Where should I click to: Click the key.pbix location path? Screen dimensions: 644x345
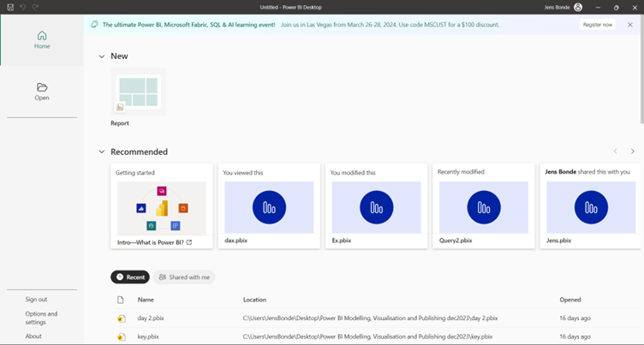click(368, 336)
